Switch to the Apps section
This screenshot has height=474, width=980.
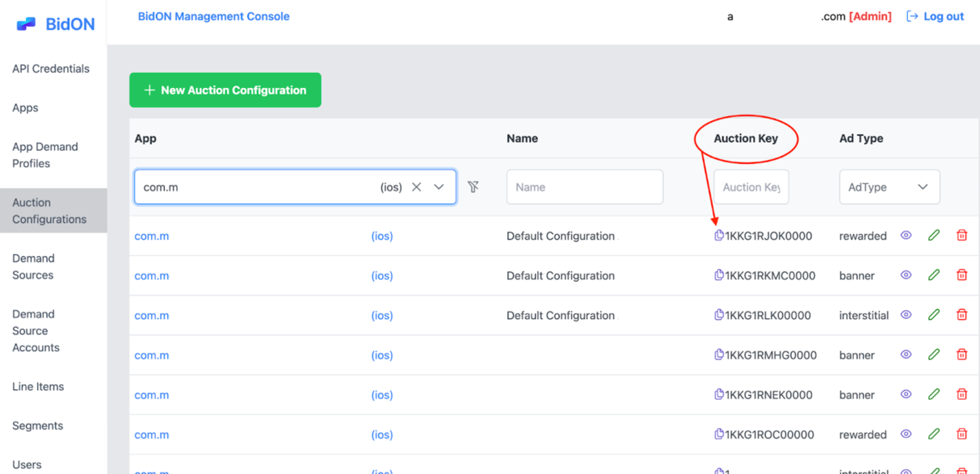[x=25, y=107]
